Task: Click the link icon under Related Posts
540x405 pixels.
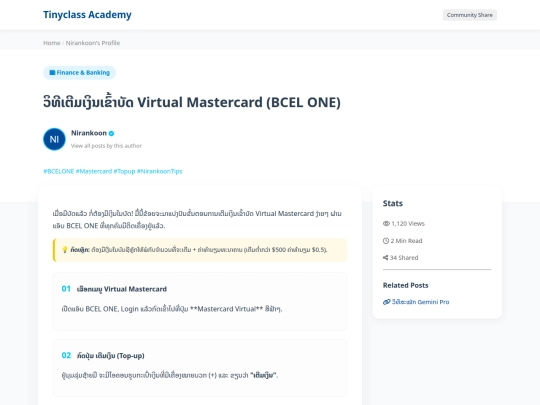Action: pos(386,302)
